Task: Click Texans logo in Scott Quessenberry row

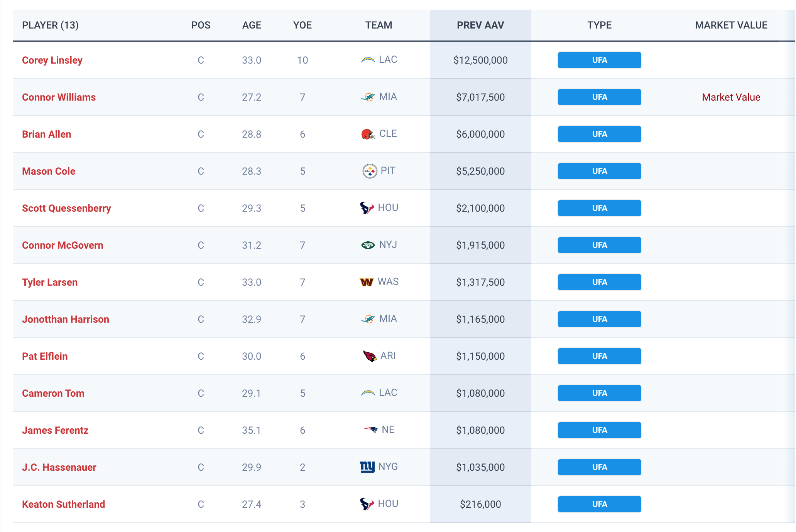Action: coord(367,208)
